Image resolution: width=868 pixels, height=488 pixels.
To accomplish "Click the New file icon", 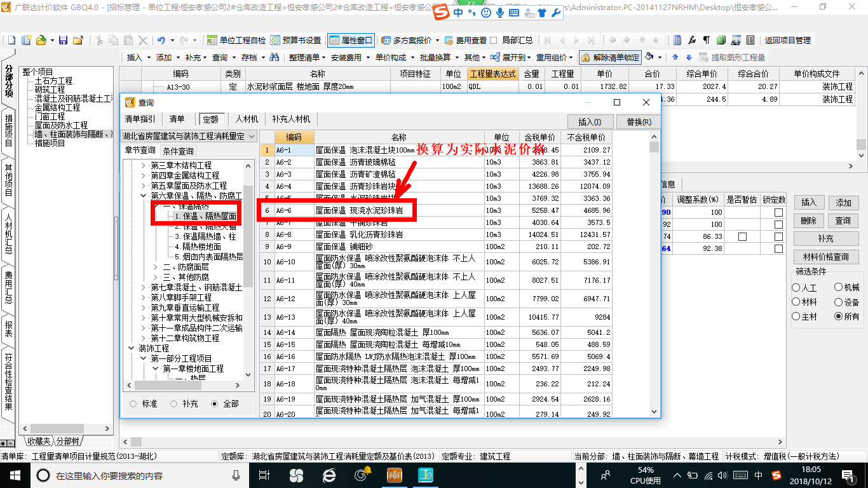I will pos(11,40).
